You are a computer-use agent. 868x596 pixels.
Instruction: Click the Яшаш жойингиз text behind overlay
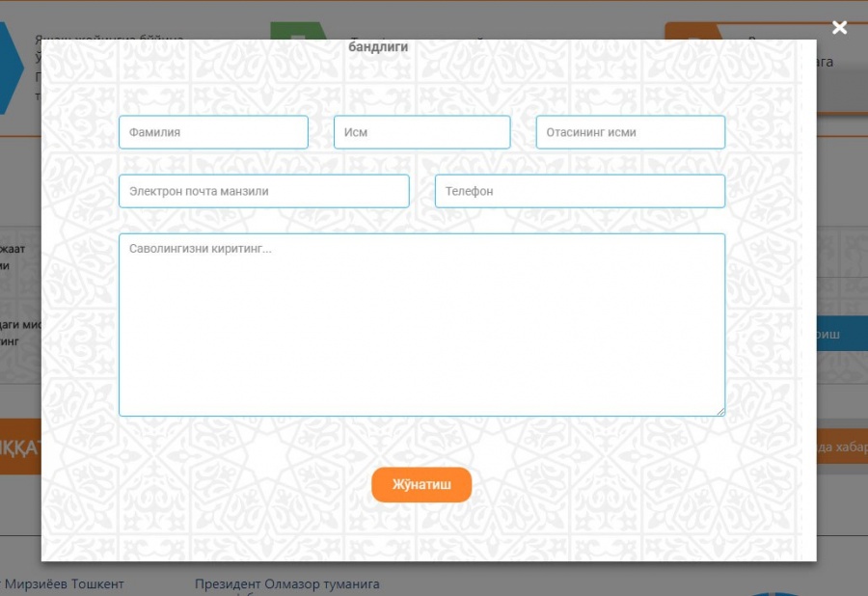point(106,38)
